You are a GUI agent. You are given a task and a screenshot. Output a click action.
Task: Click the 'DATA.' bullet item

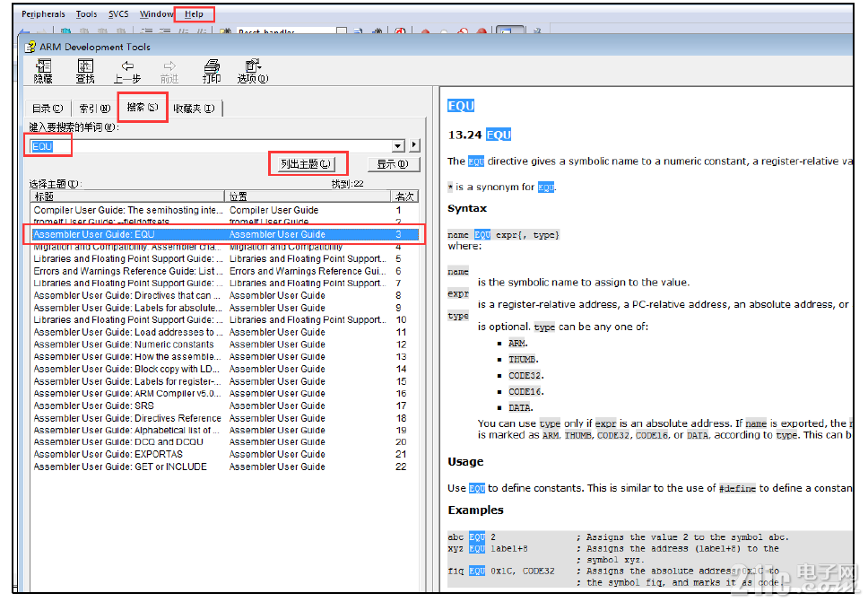[x=521, y=407]
